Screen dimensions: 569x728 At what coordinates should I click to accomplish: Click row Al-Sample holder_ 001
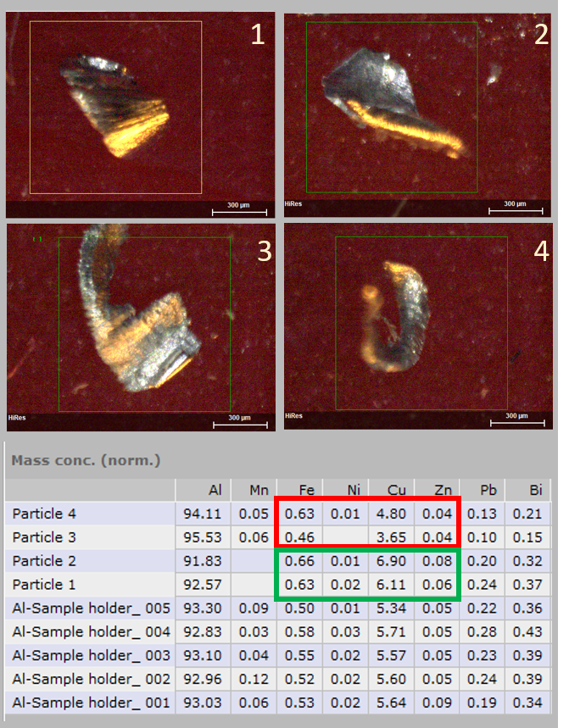[x=92, y=703]
